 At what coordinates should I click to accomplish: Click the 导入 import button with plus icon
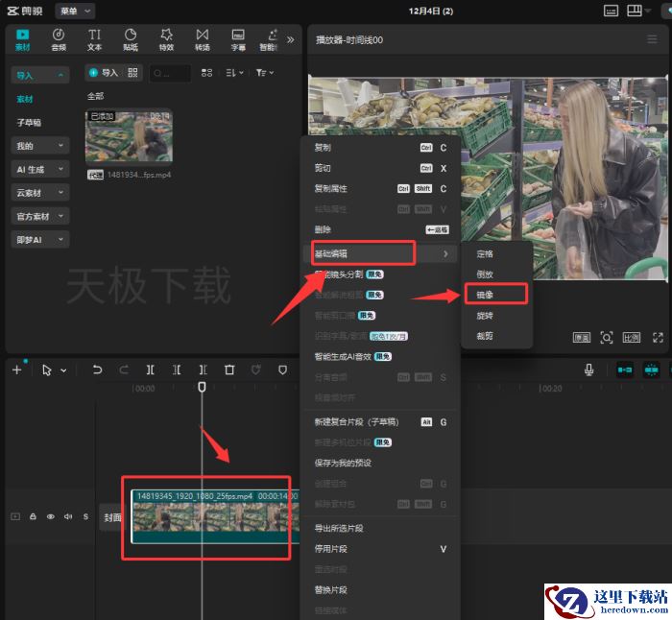[104, 73]
